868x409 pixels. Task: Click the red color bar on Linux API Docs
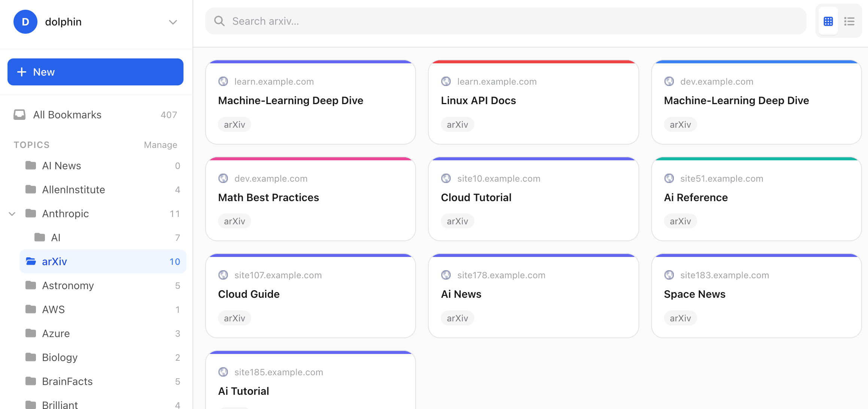533,62
